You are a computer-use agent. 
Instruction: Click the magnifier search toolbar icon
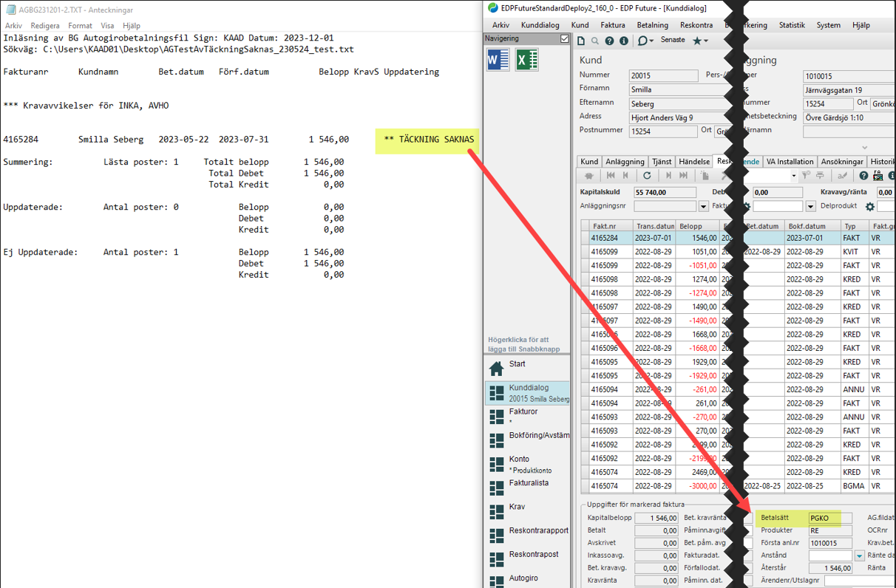point(595,41)
